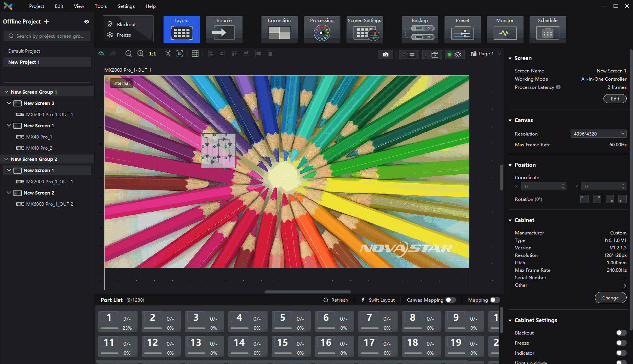Open the Processing module
The image size is (633, 364).
coord(322,29)
